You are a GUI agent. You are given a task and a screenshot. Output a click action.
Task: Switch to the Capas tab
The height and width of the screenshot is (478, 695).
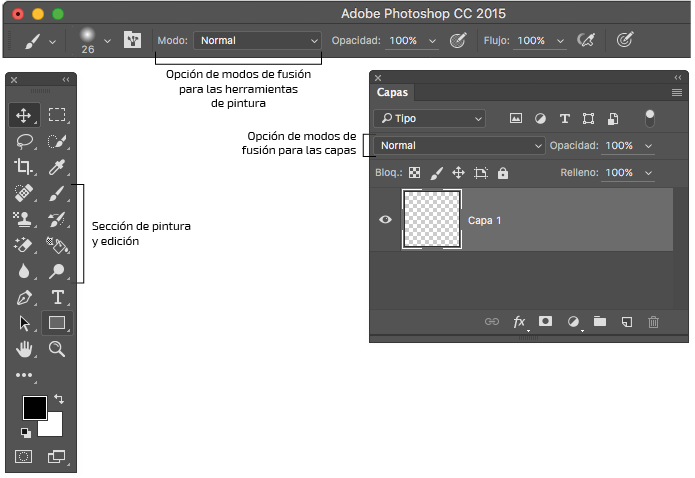(392, 92)
